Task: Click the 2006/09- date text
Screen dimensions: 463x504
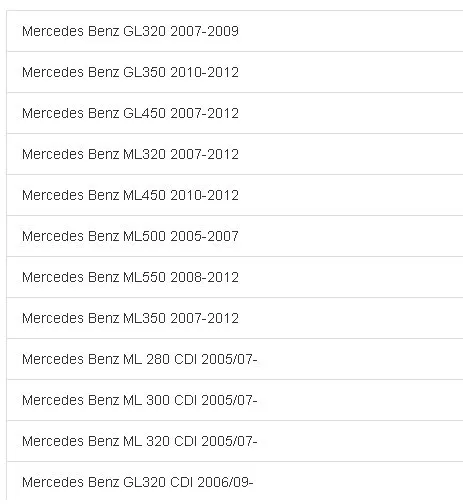Action: pos(225,482)
